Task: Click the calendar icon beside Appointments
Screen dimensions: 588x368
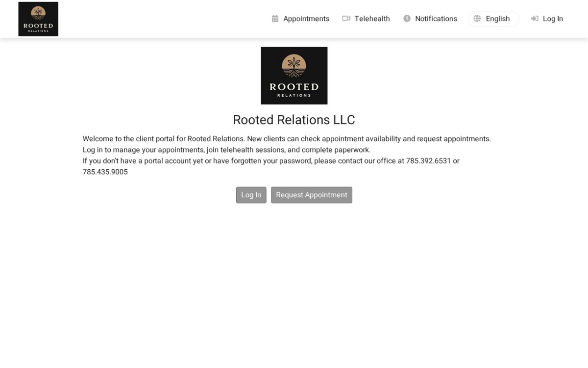Action: coord(275,19)
